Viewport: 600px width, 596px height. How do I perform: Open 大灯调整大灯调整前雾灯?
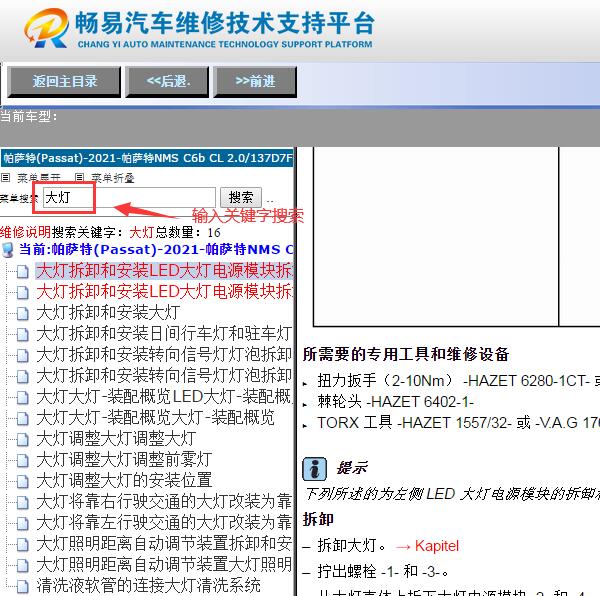pyautogui.click(x=124, y=459)
